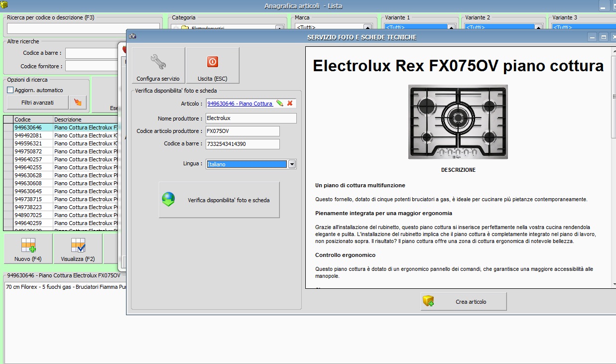This screenshot has width=616, height=364.
Task: Click the Visualizza (F2) grid checkmark icon
Action: (x=78, y=245)
